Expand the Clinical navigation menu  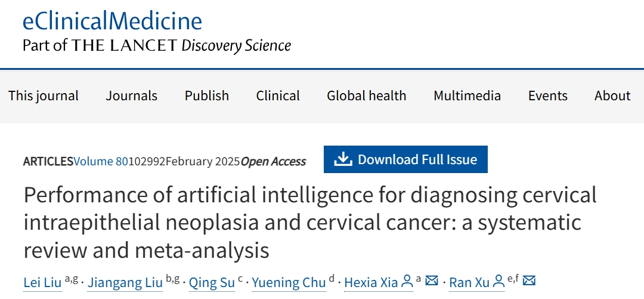click(x=278, y=95)
